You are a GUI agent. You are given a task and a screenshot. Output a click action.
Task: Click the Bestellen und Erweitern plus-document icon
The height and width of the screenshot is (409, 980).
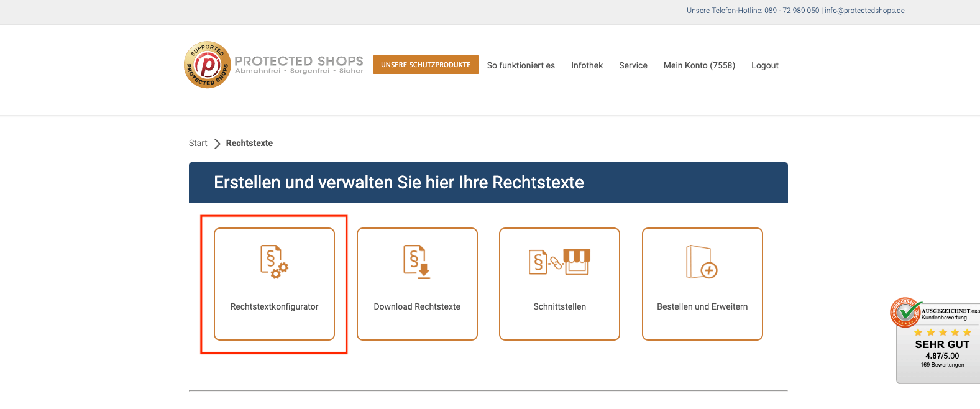click(702, 262)
